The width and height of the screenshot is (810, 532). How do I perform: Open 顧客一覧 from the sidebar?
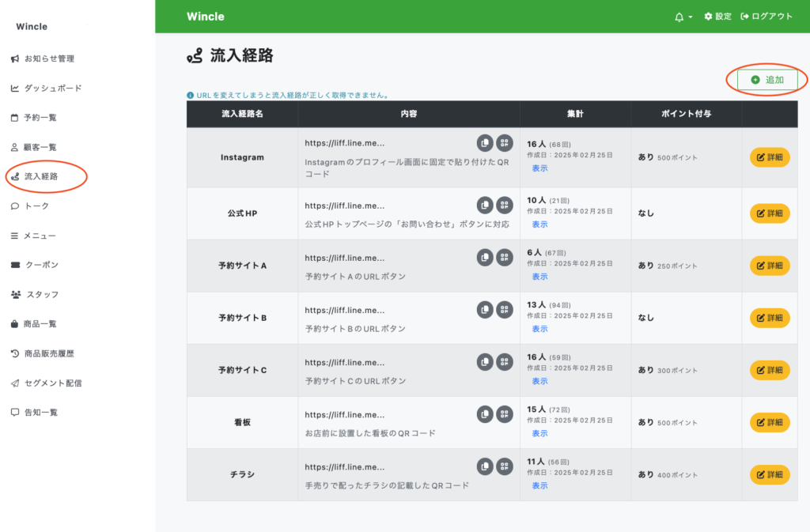40,147
